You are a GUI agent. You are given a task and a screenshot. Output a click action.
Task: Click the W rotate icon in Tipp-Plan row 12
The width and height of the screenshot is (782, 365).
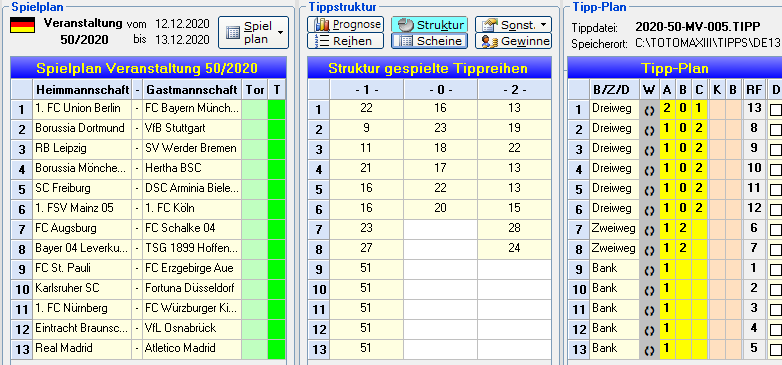tap(649, 330)
